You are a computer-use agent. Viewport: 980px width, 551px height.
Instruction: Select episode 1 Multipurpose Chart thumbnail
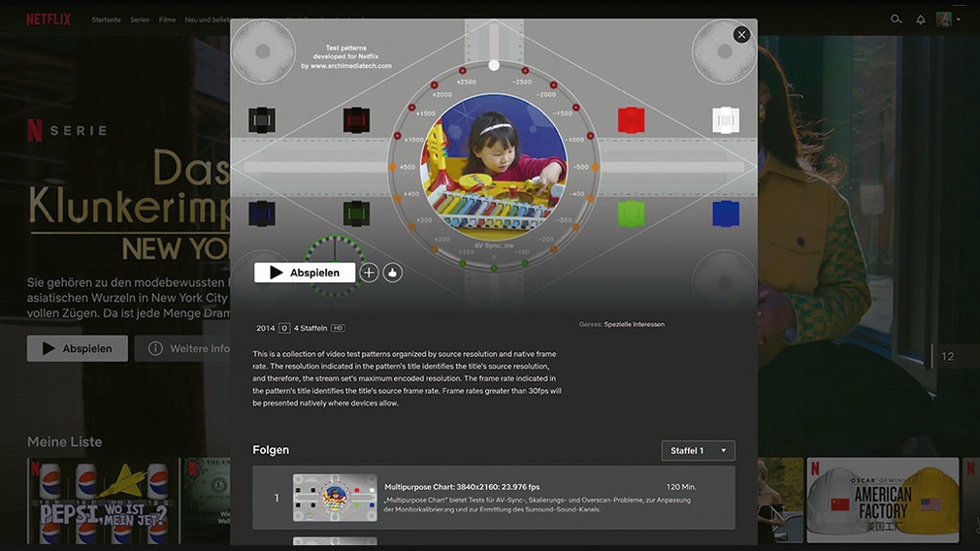(x=335, y=498)
